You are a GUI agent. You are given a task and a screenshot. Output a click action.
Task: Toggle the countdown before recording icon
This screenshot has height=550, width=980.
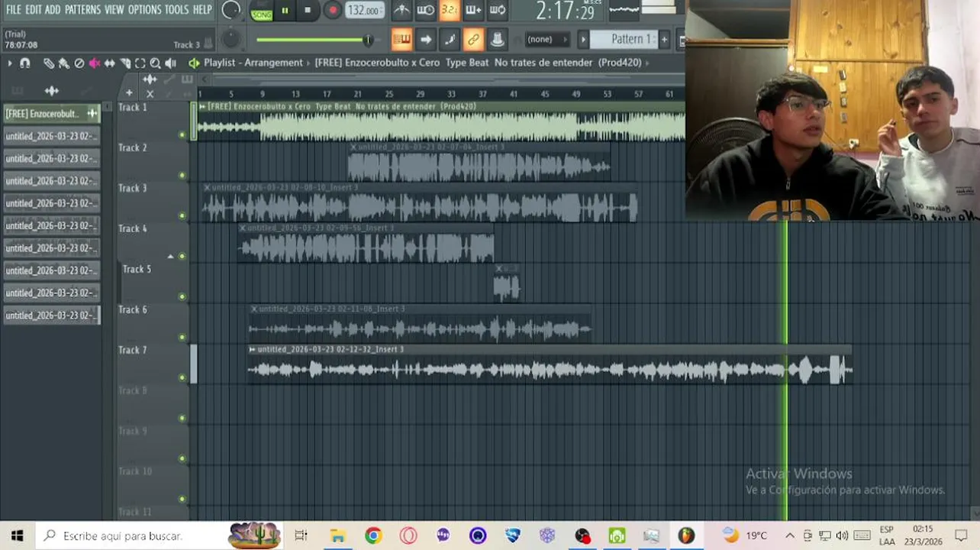pyautogui.click(x=450, y=11)
